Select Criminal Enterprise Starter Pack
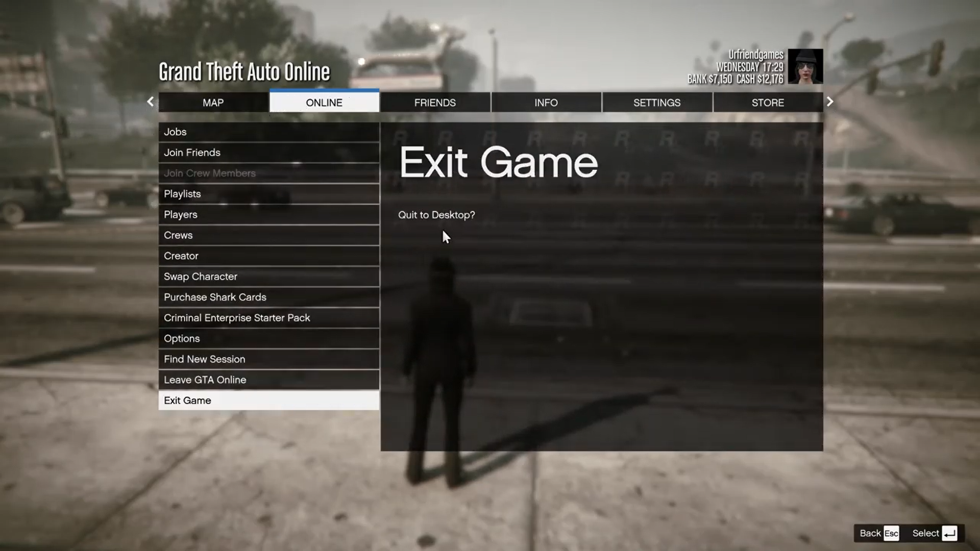 pos(237,317)
